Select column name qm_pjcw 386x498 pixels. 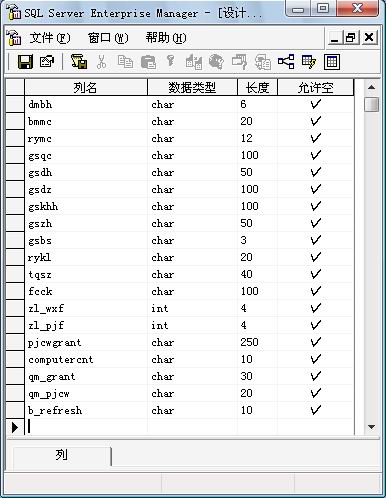coord(49,394)
